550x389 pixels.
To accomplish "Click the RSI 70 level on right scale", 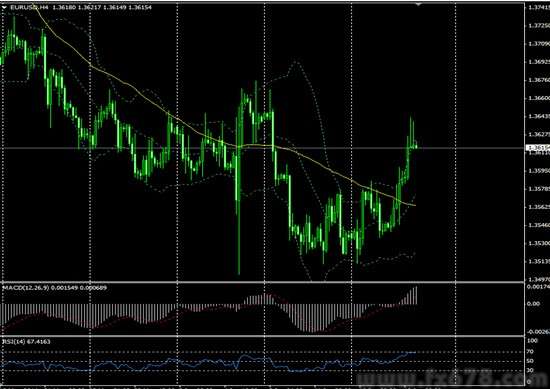I will pos(531,351).
